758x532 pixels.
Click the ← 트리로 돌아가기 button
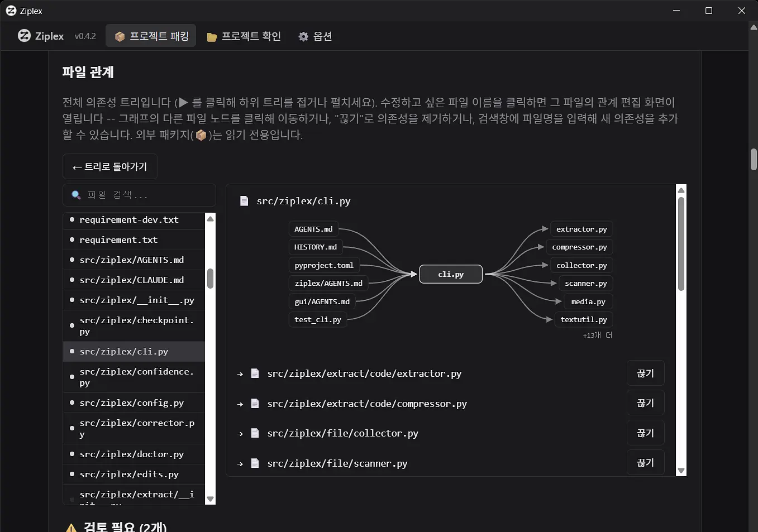109,166
